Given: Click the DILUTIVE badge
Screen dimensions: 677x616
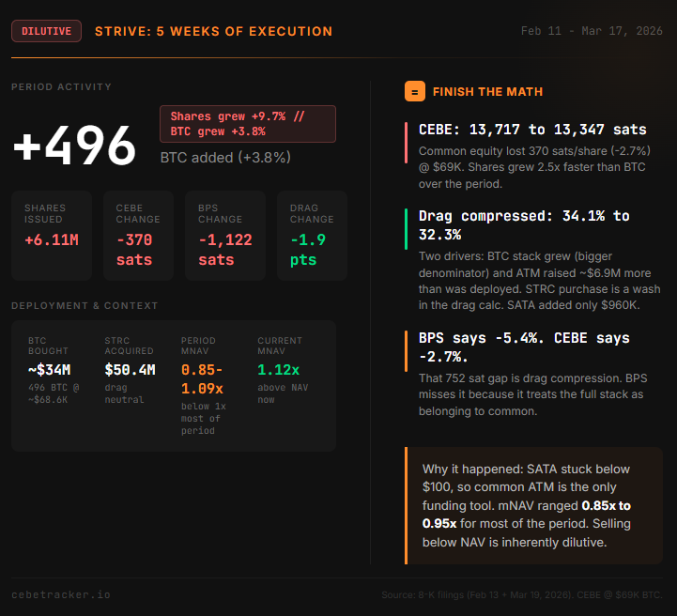Looking at the screenshot, I should coord(46,31).
